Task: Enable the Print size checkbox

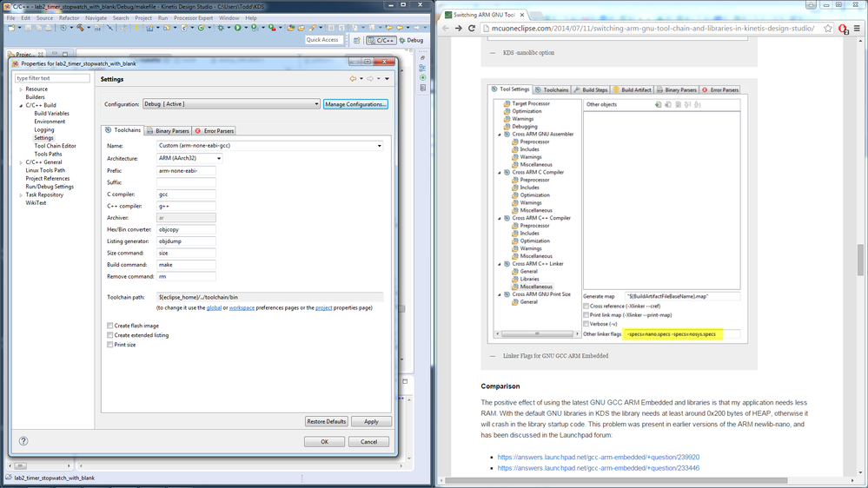Action: [110, 345]
